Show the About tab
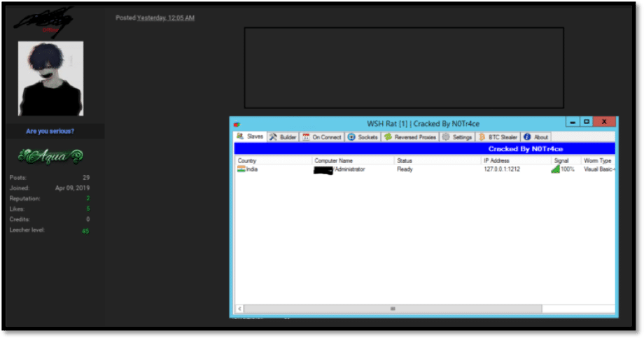This screenshot has height=338, width=644. click(x=535, y=137)
